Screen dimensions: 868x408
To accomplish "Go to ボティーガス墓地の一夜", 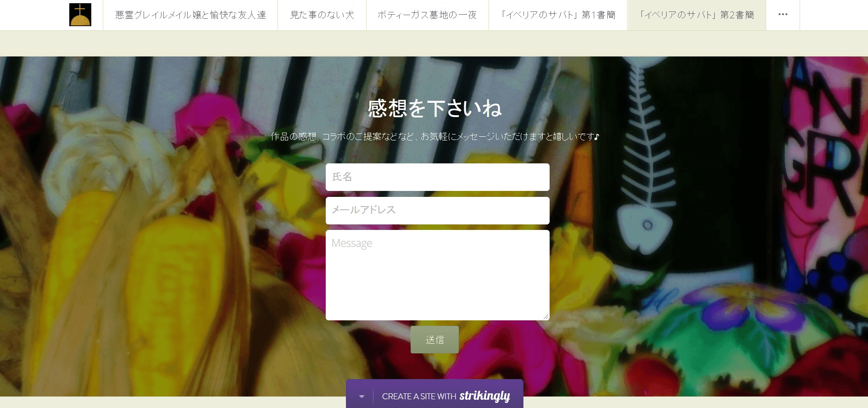I will 427,15.
